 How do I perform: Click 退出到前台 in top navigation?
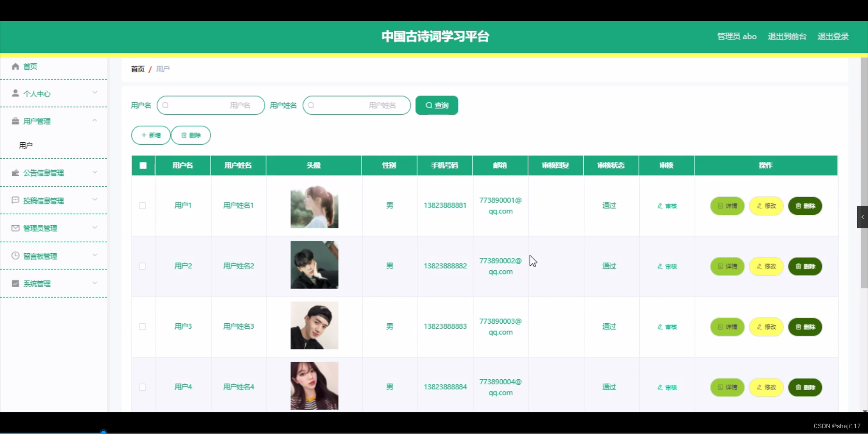point(787,36)
